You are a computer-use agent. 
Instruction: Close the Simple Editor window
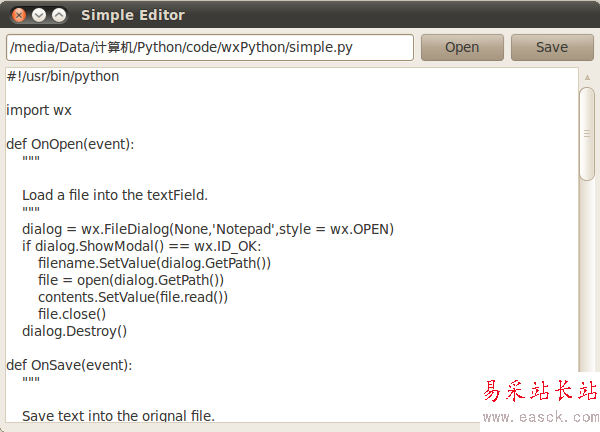(x=17, y=15)
